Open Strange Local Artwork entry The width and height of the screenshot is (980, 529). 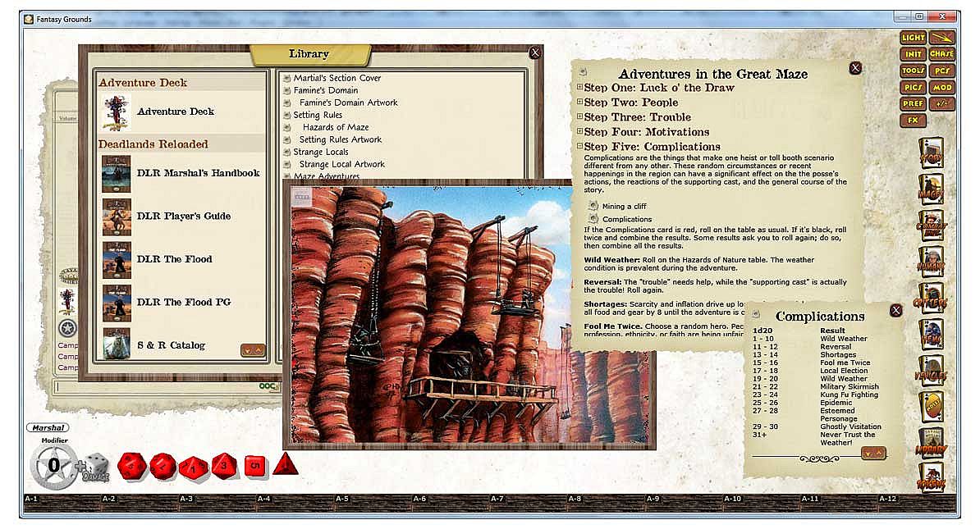click(342, 164)
